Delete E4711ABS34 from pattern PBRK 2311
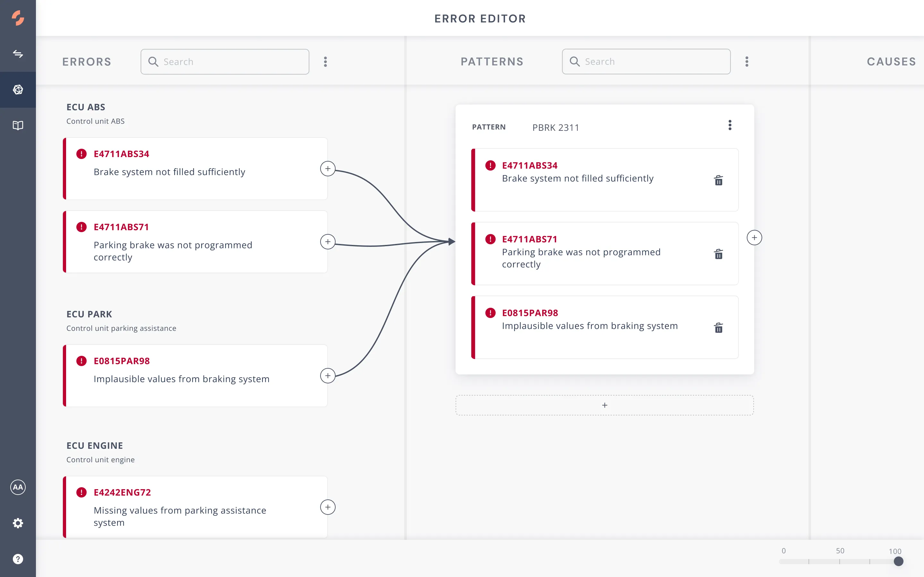924x577 pixels. pyautogui.click(x=718, y=180)
